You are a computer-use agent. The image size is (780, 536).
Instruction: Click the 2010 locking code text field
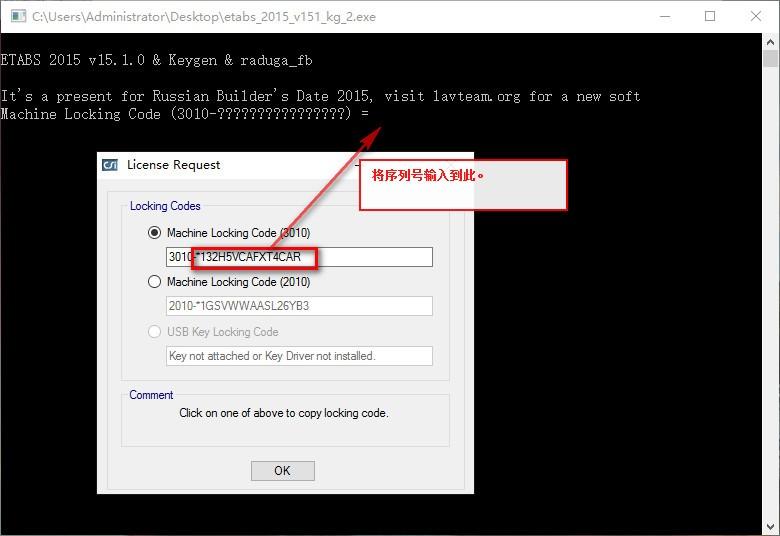tap(299, 306)
